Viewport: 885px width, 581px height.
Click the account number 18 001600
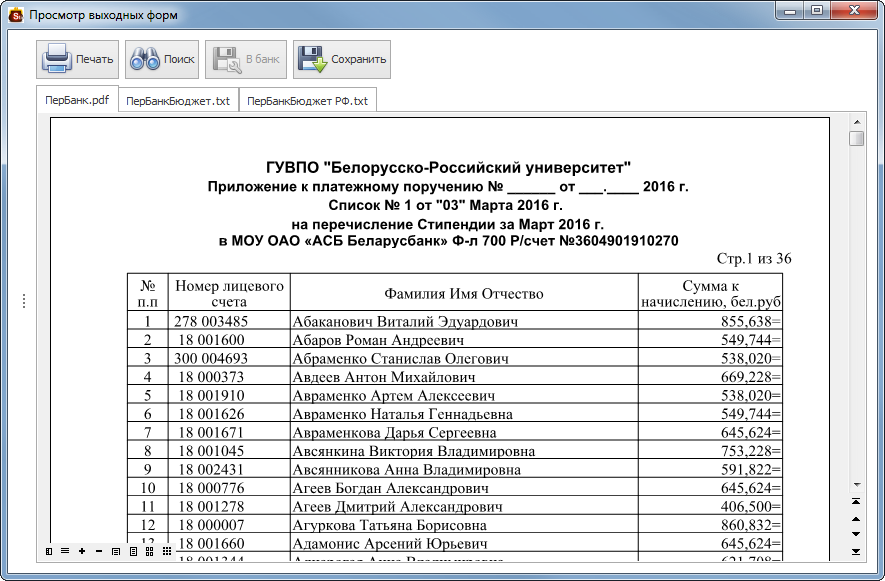click(x=211, y=340)
